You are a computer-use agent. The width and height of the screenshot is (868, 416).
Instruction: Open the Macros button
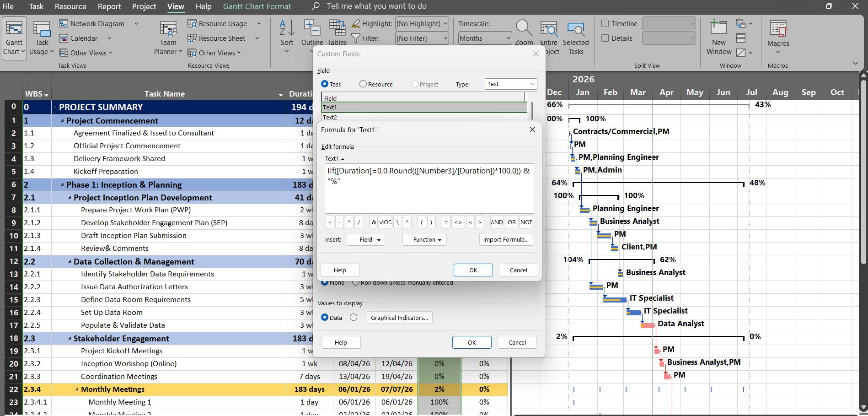point(778,37)
